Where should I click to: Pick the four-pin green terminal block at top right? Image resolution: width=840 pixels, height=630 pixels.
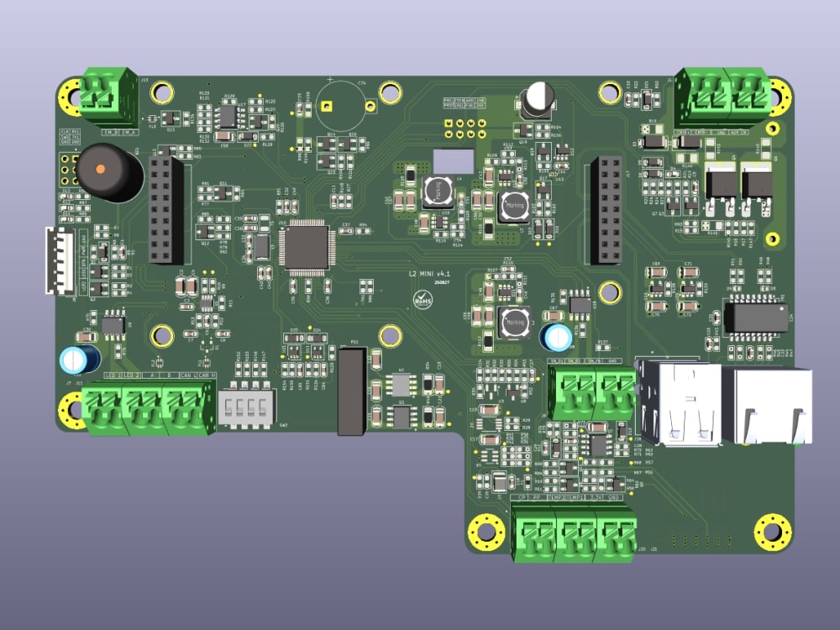click(723, 97)
